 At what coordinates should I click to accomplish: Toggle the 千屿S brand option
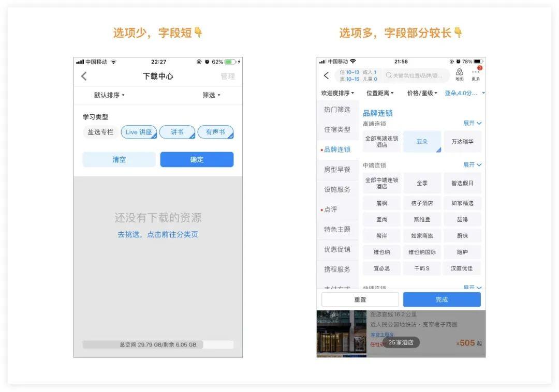(422, 268)
